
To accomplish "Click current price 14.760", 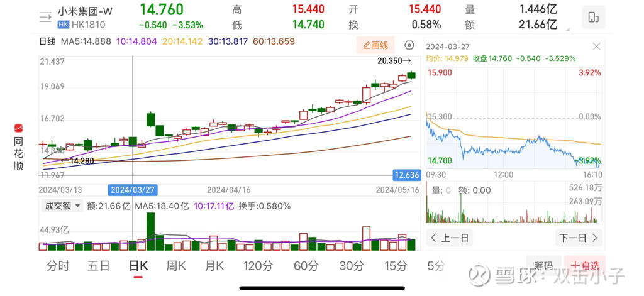I will pos(162,9).
